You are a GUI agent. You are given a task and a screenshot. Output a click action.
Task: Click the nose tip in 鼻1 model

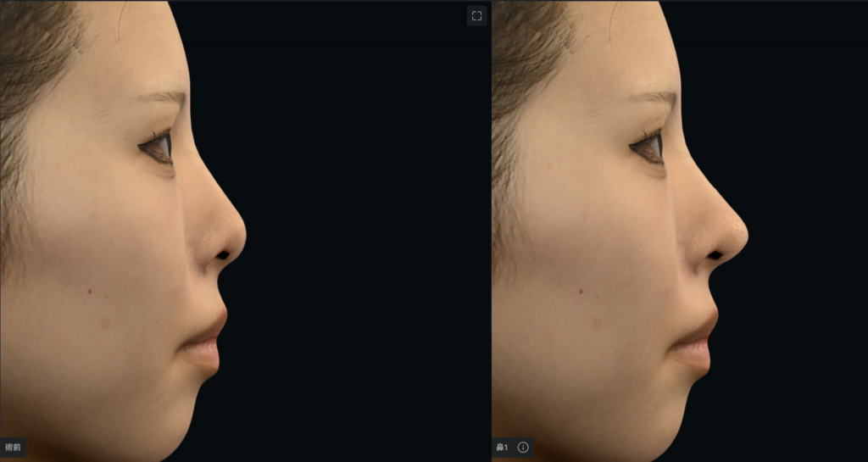(x=743, y=231)
